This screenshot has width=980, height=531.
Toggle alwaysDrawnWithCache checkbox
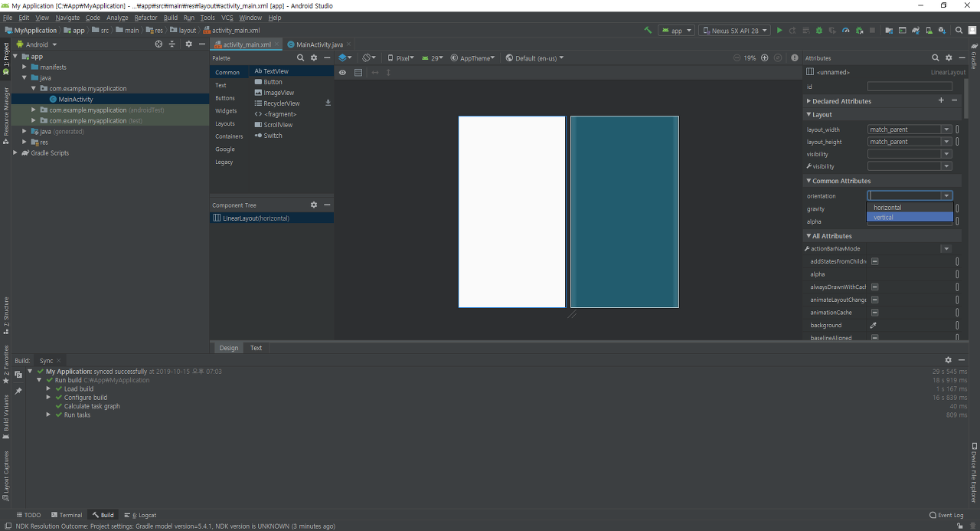[875, 287]
